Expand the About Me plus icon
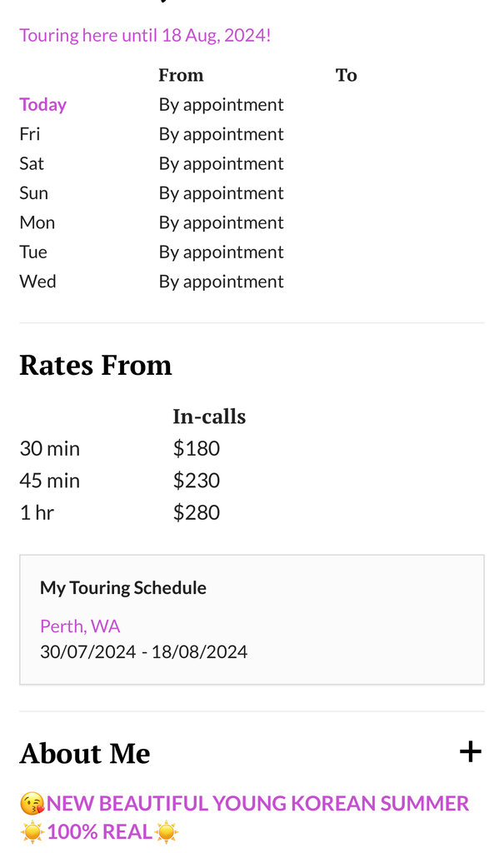 (470, 751)
